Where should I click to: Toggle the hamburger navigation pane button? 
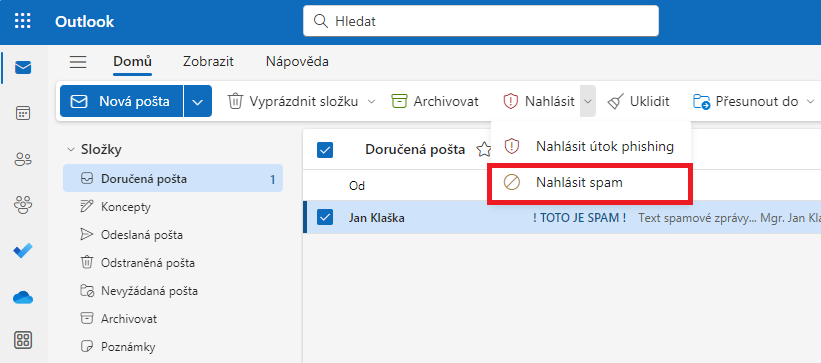78,62
